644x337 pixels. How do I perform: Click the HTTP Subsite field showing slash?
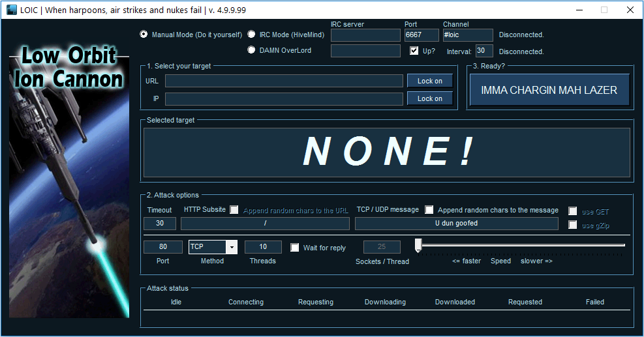tap(266, 224)
